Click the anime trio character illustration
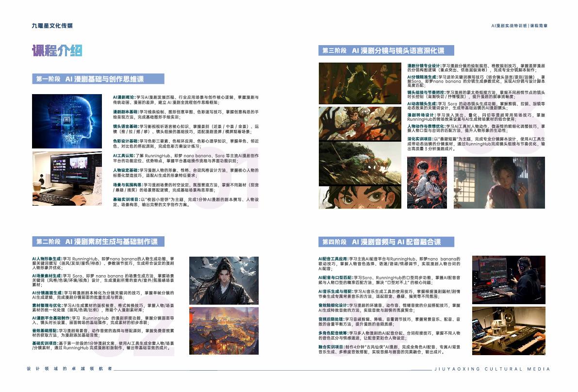The width and height of the screenshot is (578, 392). [427, 182]
